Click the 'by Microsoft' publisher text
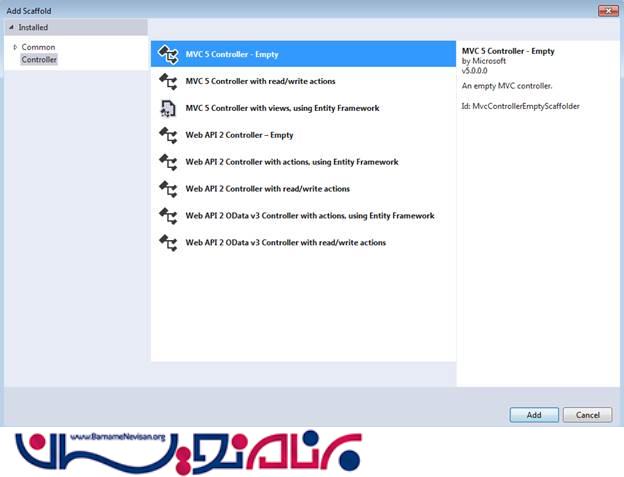624x477 pixels. (484, 61)
